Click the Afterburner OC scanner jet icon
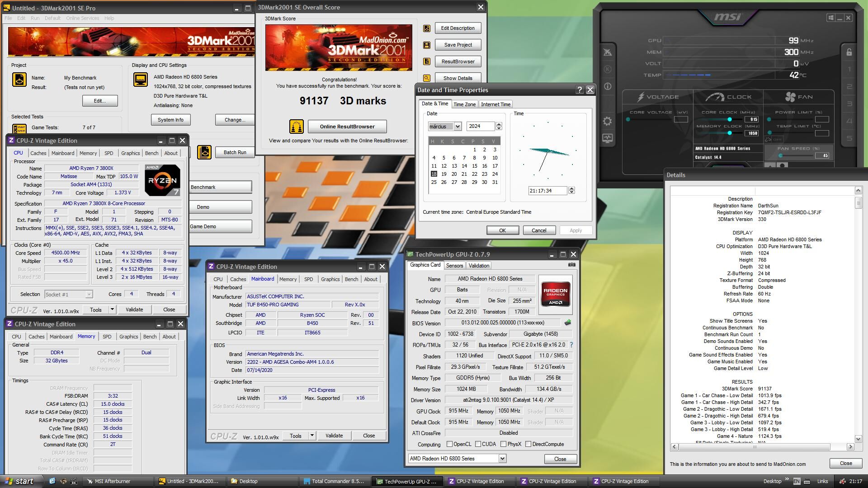 coord(607,52)
